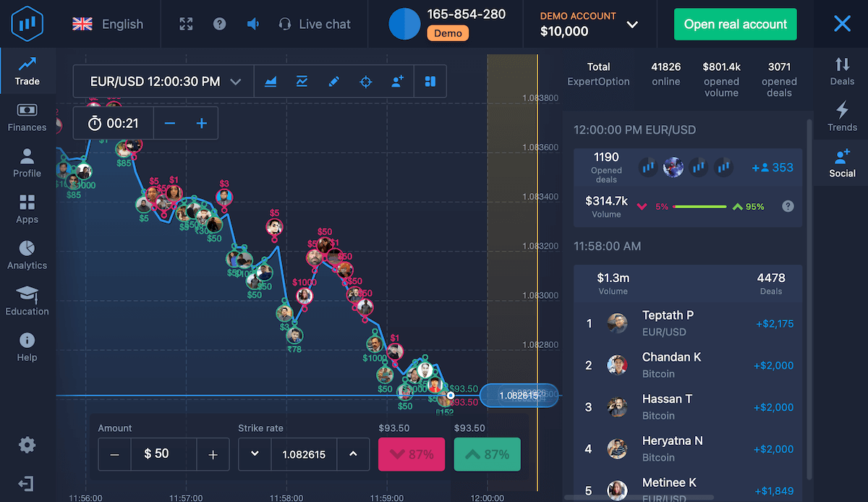Mute sound with the speaker icon
This screenshot has height=502, width=868.
252,24
